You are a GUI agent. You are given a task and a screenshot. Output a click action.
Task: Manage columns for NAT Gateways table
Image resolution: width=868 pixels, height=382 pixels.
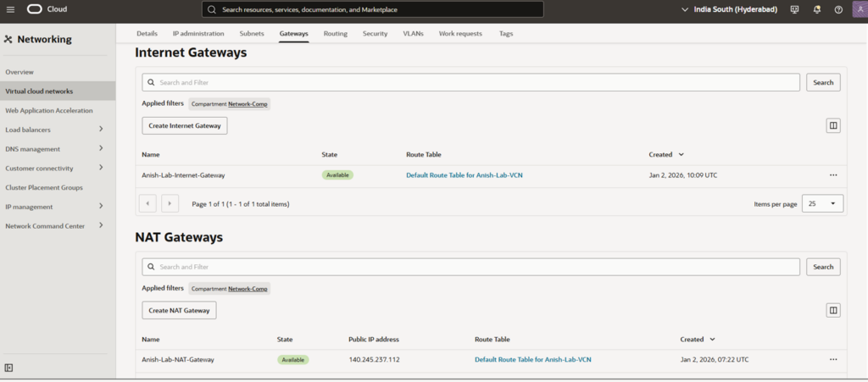coord(833,310)
